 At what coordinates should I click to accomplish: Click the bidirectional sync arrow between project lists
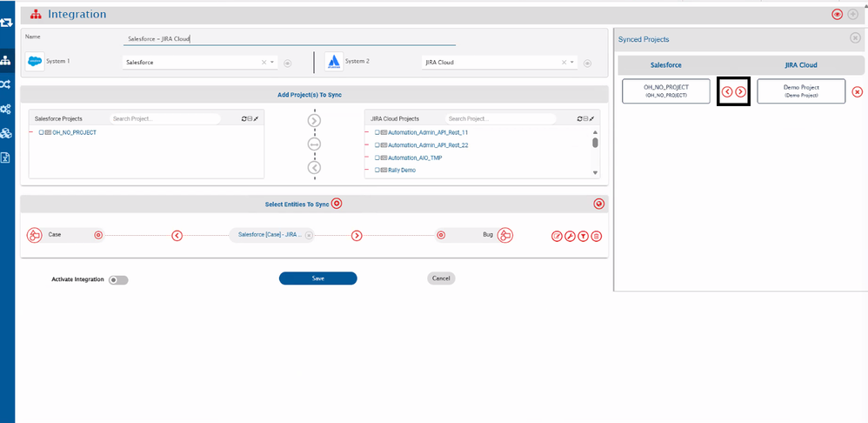click(315, 144)
